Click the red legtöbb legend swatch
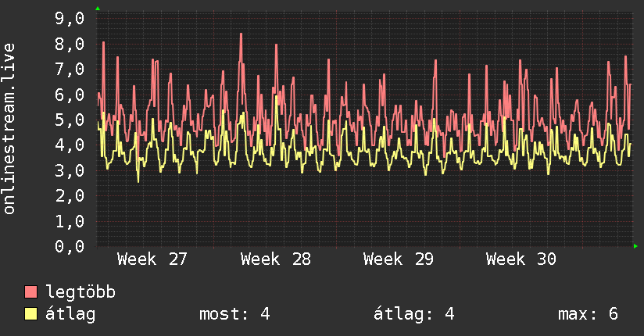The image size is (644, 336). point(30,291)
